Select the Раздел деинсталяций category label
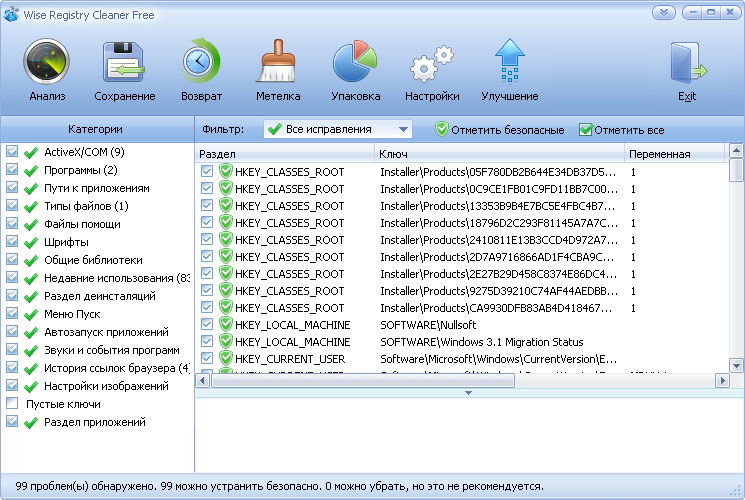 tap(100, 296)
